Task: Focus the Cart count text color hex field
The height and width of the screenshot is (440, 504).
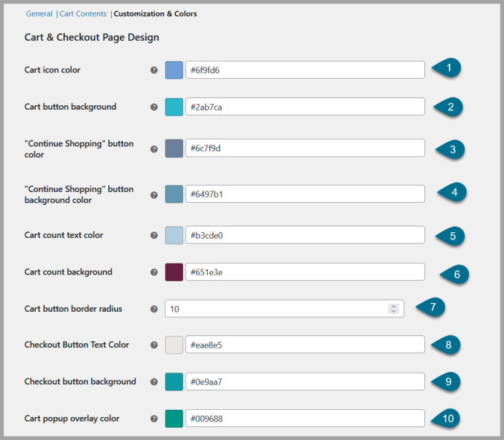Action: [305, 235]
